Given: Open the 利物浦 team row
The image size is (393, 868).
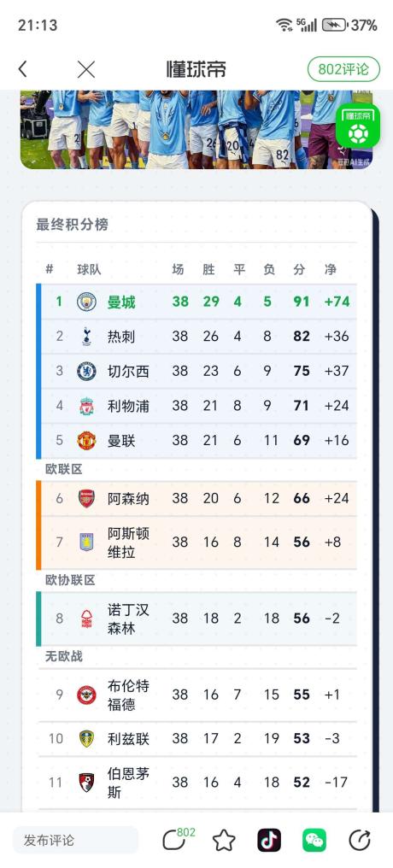Looking at the screenshot, I should click(x=196, y=406).
